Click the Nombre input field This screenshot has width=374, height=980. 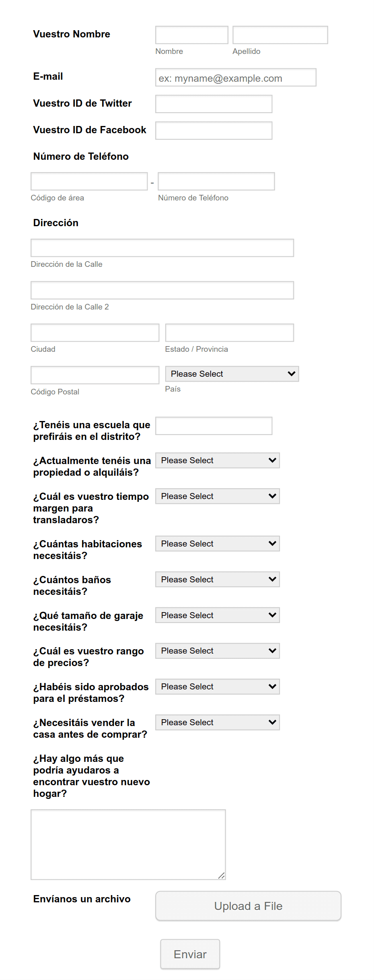point(191,35)
